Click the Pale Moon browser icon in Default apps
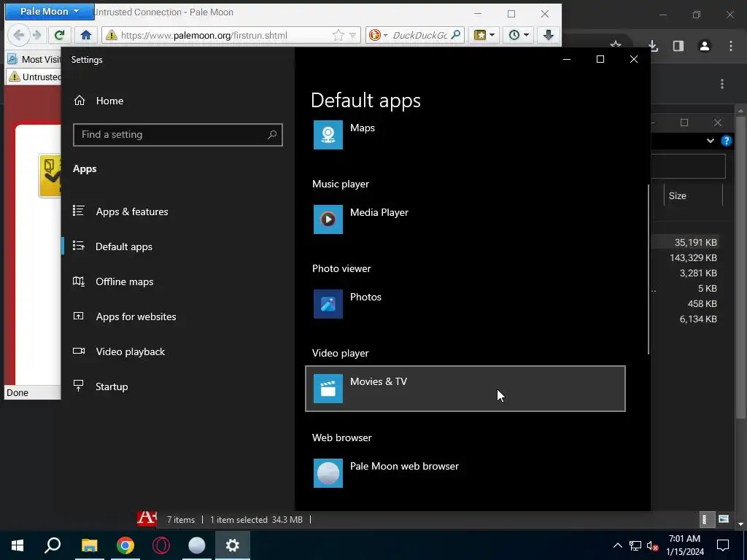 coord(328,472)
